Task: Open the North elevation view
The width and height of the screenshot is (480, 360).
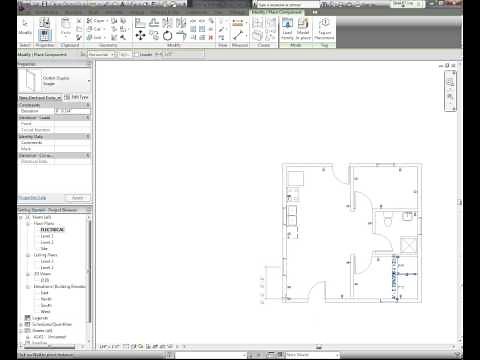Action: (46, 299)
